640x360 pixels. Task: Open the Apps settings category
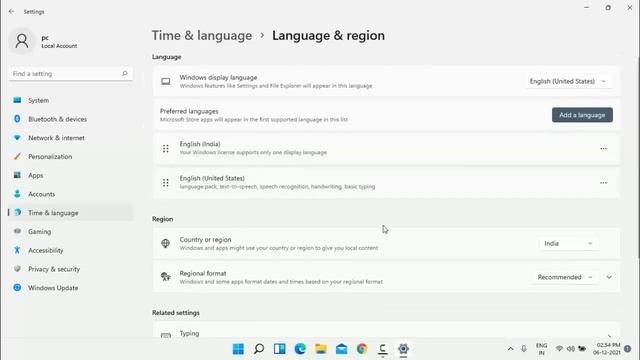point(70,175)
